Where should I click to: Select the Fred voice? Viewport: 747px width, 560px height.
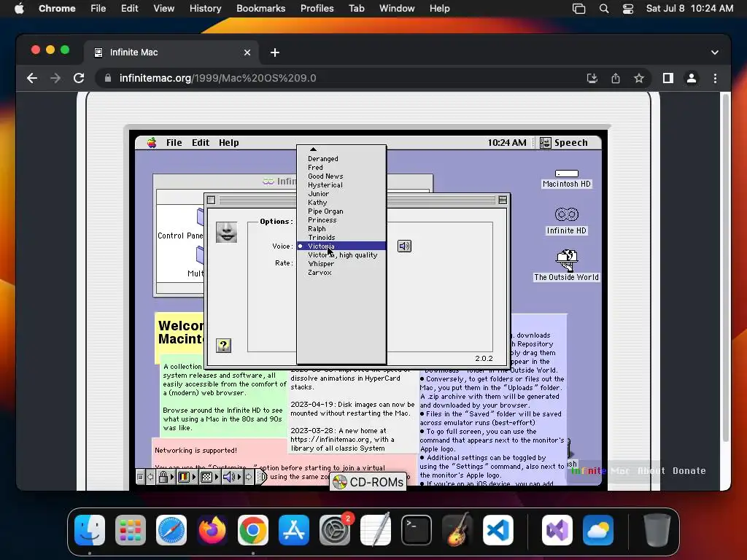point(341,168)
